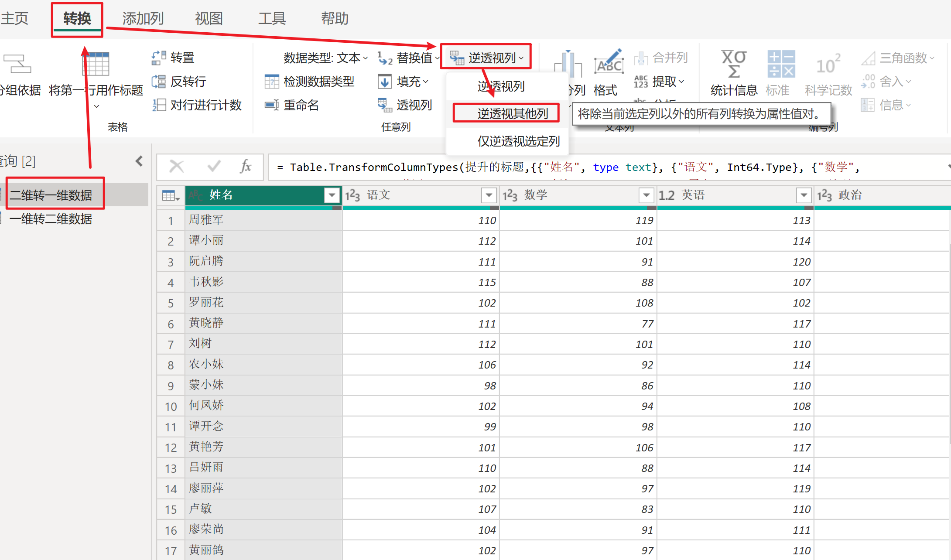Click the Transpose (转置) icon

[159, 58]
